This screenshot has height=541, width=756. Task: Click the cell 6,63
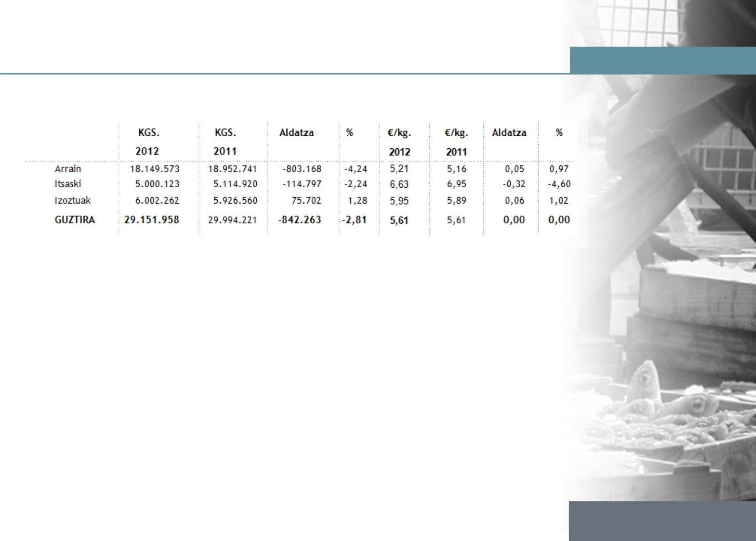click(399, 184)
